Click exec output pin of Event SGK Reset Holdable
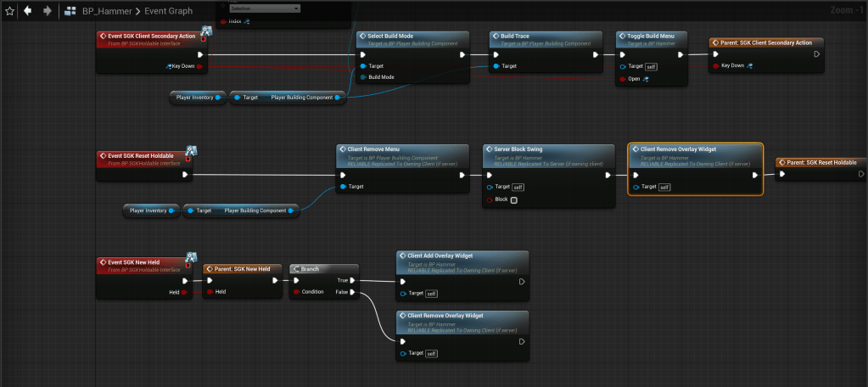The image size is (868, 387). point(186,174)
